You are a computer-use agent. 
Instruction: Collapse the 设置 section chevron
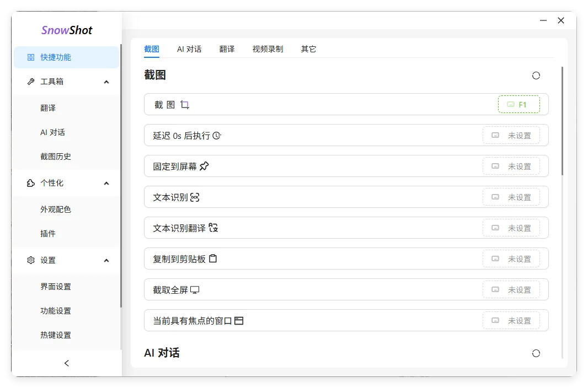106,260
